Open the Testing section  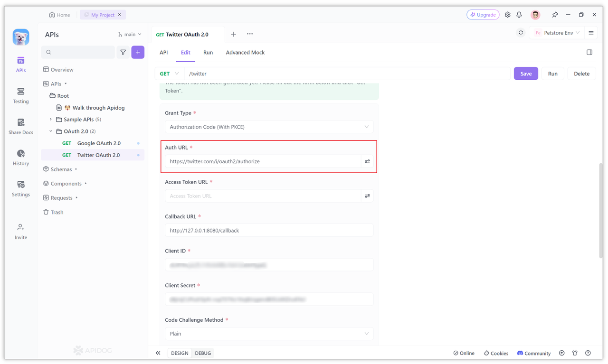[x=21, y=95]
